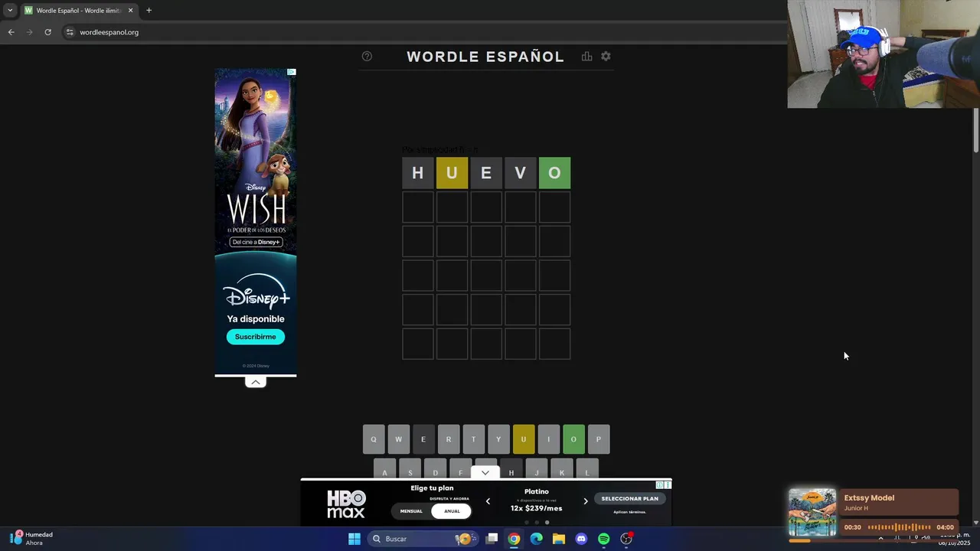Open the Windows Start menu
The height and width of the screenshot is (551, 980).
click(354, 539)
